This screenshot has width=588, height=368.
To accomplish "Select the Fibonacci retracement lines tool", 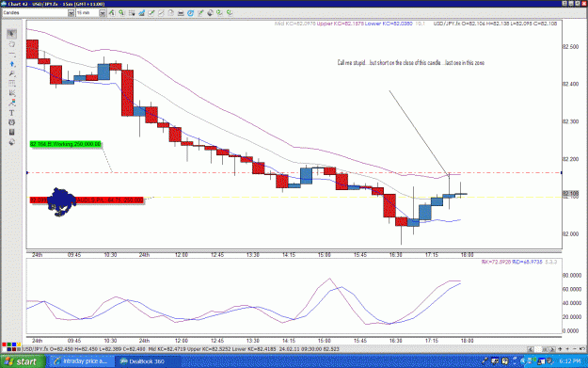I will (11, 83).
